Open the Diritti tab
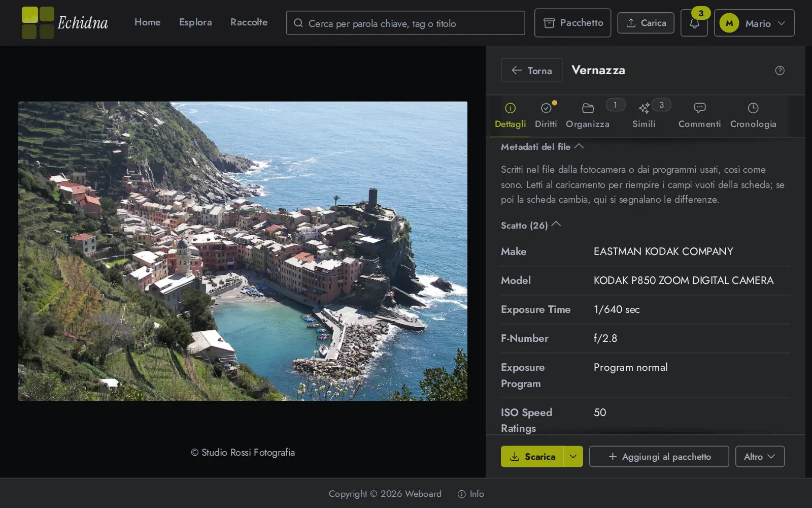Viewport: 812px width, 508px height. click(x=546, y=116)
